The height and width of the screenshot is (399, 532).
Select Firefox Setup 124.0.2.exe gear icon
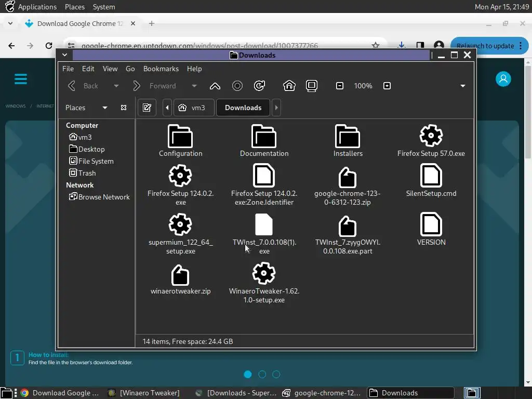click(180, 176)
